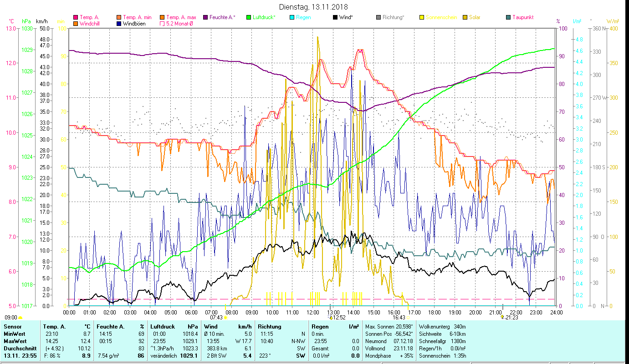Image resolution: width=629 pixels, height=364 pixels.
Task: Click the yellow Sonnenschein legend swatch
Action: 422,18
